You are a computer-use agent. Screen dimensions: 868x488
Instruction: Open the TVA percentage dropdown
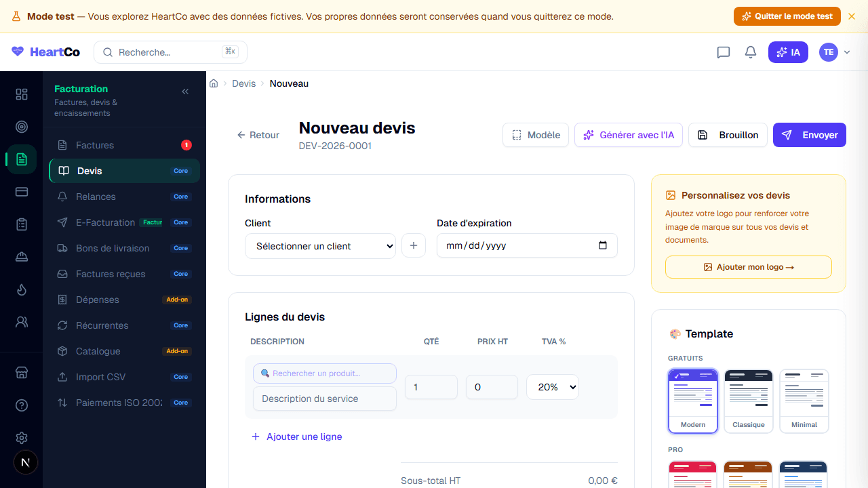pos(552,387)
